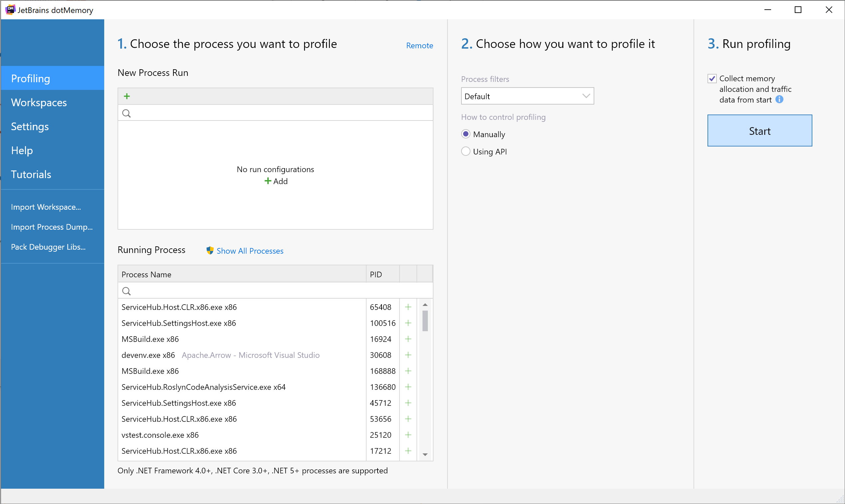
Task: Click the dotMemory app icon in the title bar
Action: point(10,10)
